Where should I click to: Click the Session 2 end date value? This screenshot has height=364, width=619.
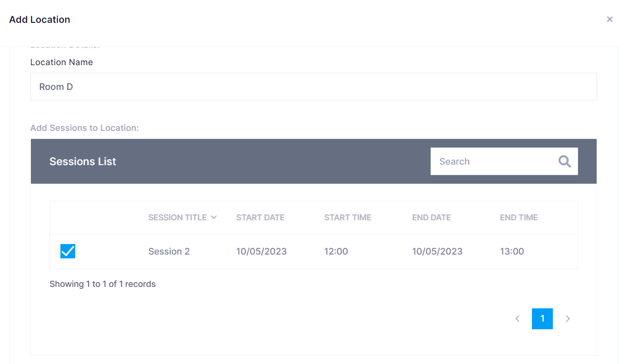click(x=437, y=251)
